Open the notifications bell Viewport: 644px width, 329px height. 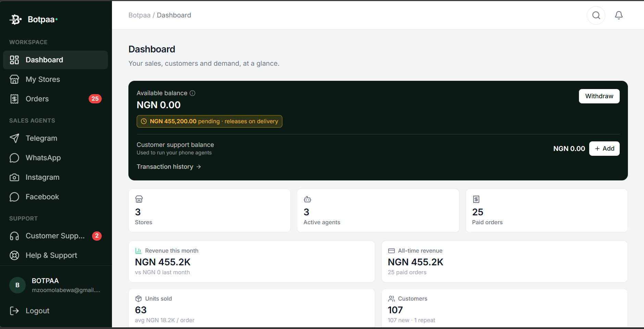(619, 15)
